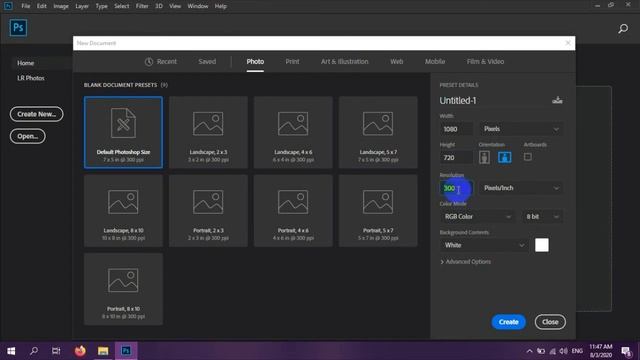Image resolution: width=640 pixels, height=360 pixels.
Task: Select the Landscape, 4 x 6 preset
Action: [293, 132]
